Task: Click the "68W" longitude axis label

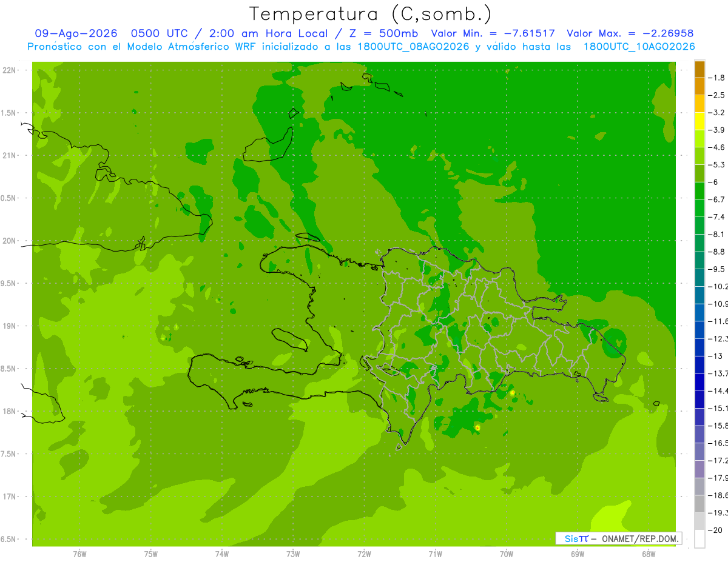Action: click(x=649, y=554)
